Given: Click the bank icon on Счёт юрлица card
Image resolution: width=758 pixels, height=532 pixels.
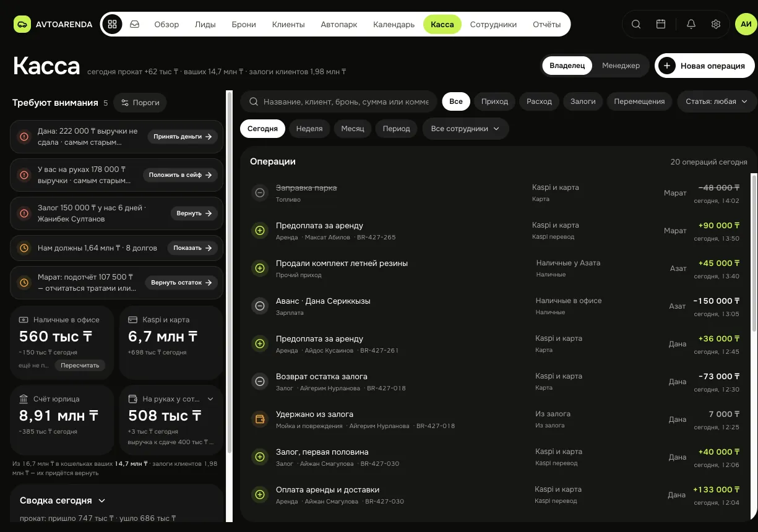Looking at the screenshot, I should (x=24, y=399).
